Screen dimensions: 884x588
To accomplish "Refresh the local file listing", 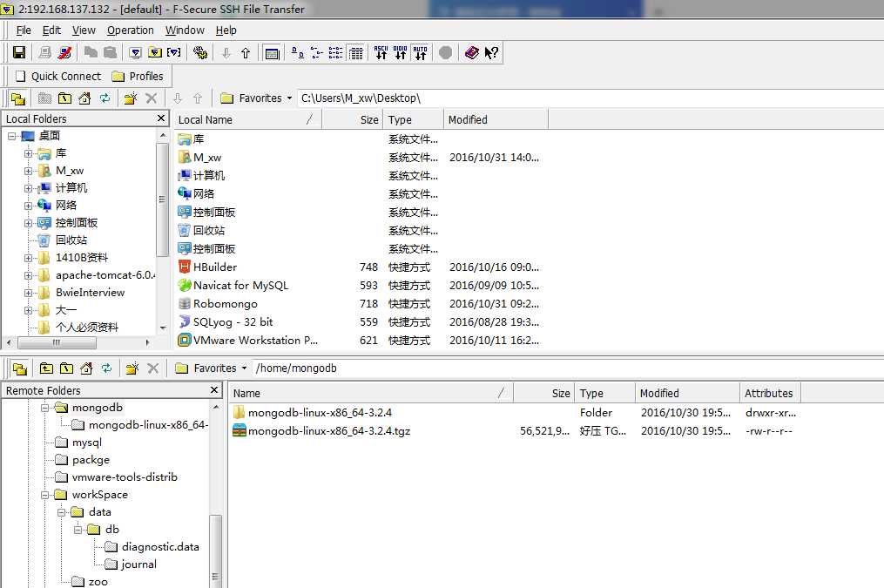I will pos(105,98).
